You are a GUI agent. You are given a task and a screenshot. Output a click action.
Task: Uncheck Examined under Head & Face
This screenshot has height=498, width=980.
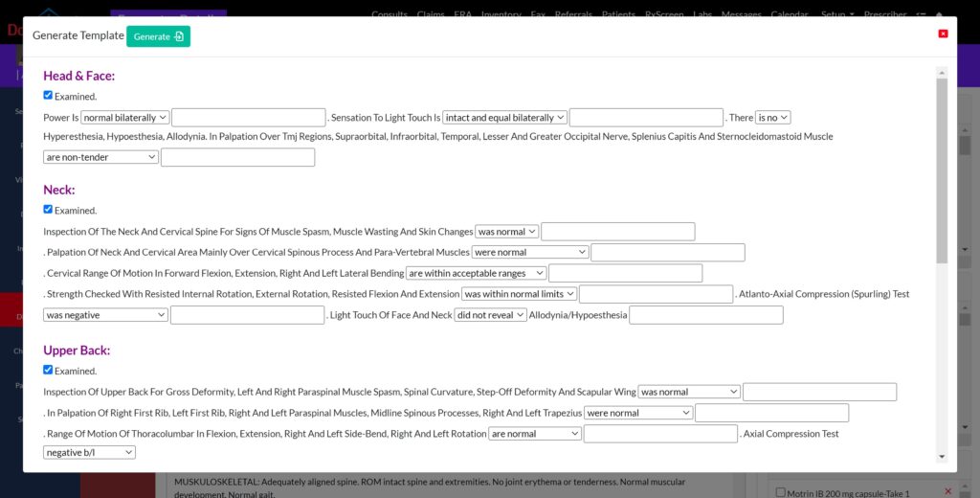point(48,95)
